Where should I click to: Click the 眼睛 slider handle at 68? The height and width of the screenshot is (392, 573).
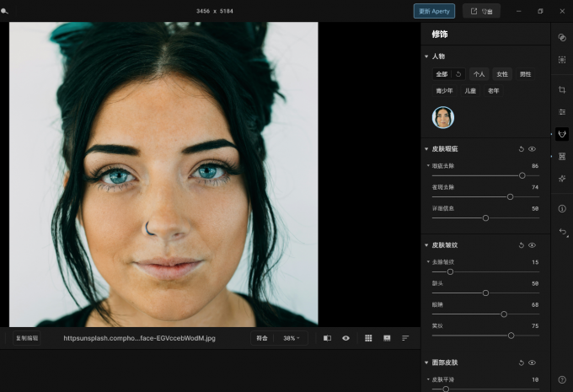[x=504, y=314]
